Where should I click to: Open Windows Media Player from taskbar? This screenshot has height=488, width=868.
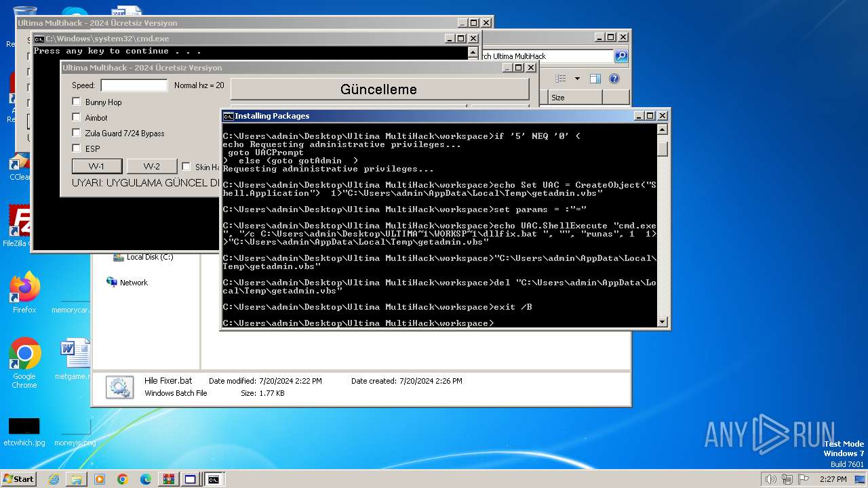point(100,479)
